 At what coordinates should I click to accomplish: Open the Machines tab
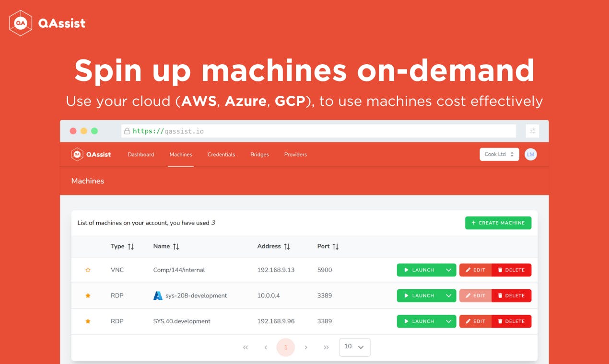point(181,155)
